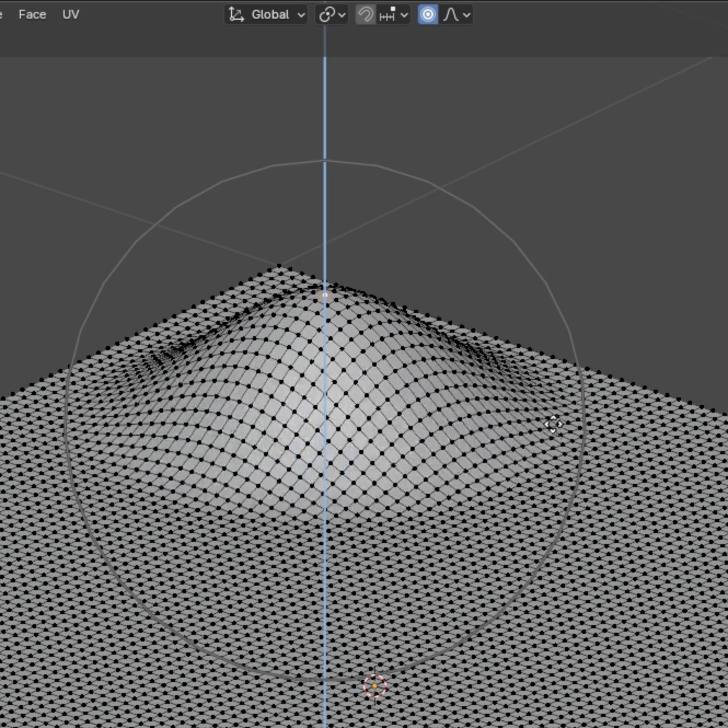Open the Face menu
This screenshot has height=728, width=728.
point(32,15)
